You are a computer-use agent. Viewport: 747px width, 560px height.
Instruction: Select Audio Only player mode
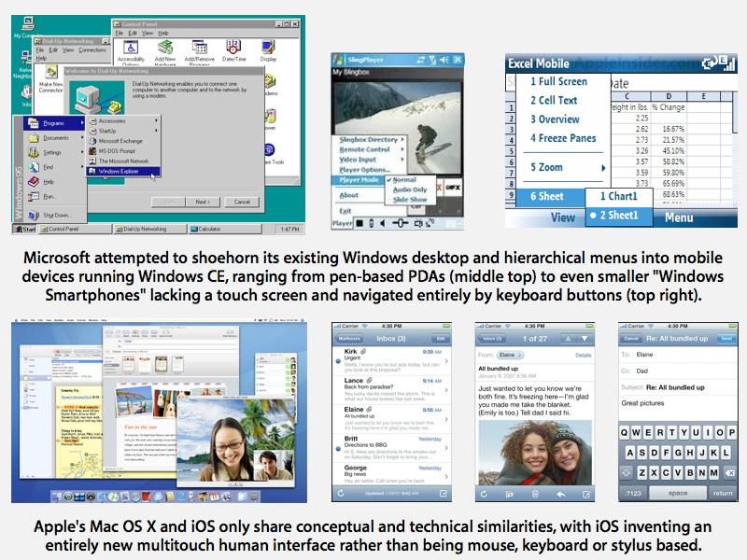pos(410,189)
